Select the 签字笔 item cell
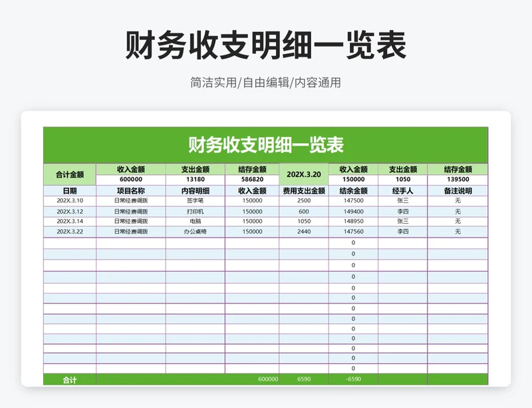This screenshot has height=408, width=532. pyautogui.click(x=196, y=201)
